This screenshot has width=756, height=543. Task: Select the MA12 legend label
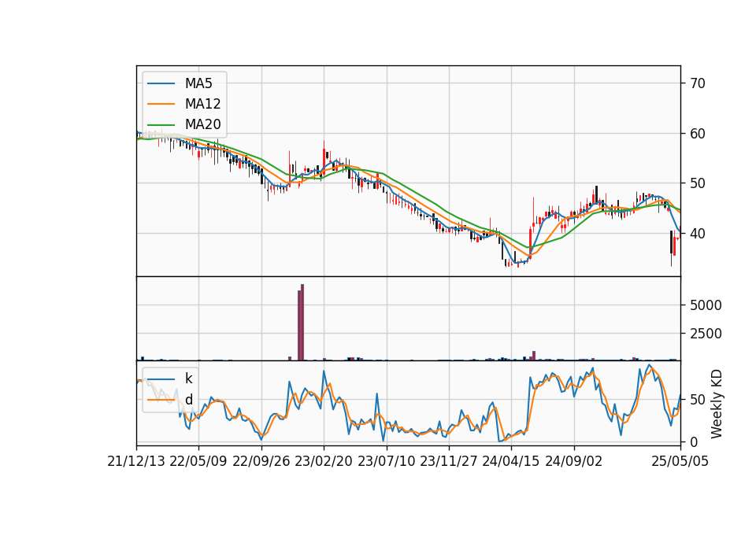202,104
